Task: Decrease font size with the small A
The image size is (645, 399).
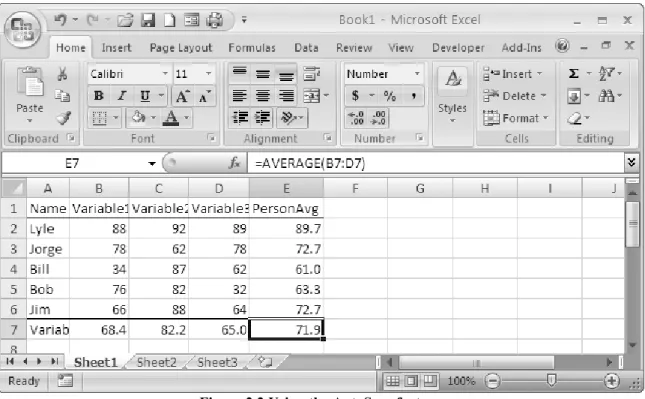Action: coord(204,97)
